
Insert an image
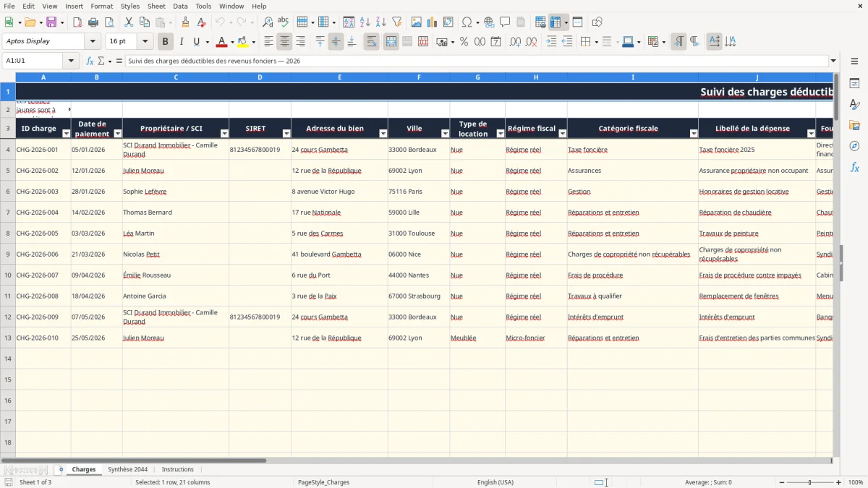[x=417, y=22]
